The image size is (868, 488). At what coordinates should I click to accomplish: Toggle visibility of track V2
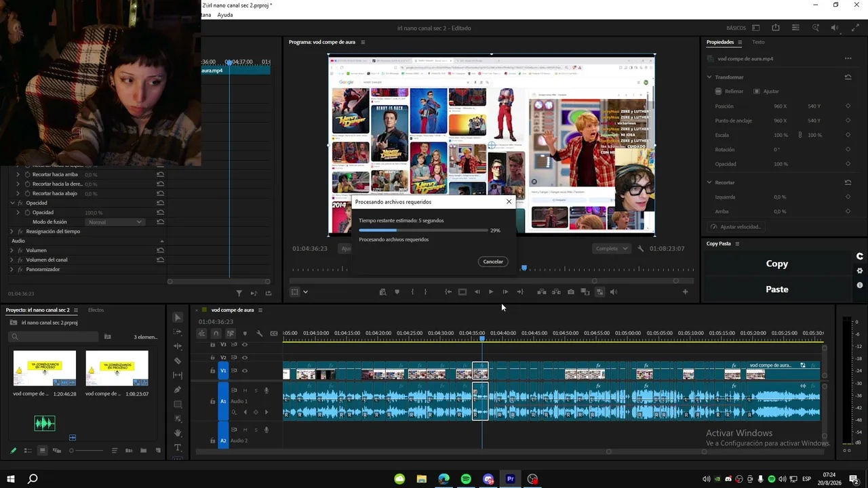tap(245, 357)
